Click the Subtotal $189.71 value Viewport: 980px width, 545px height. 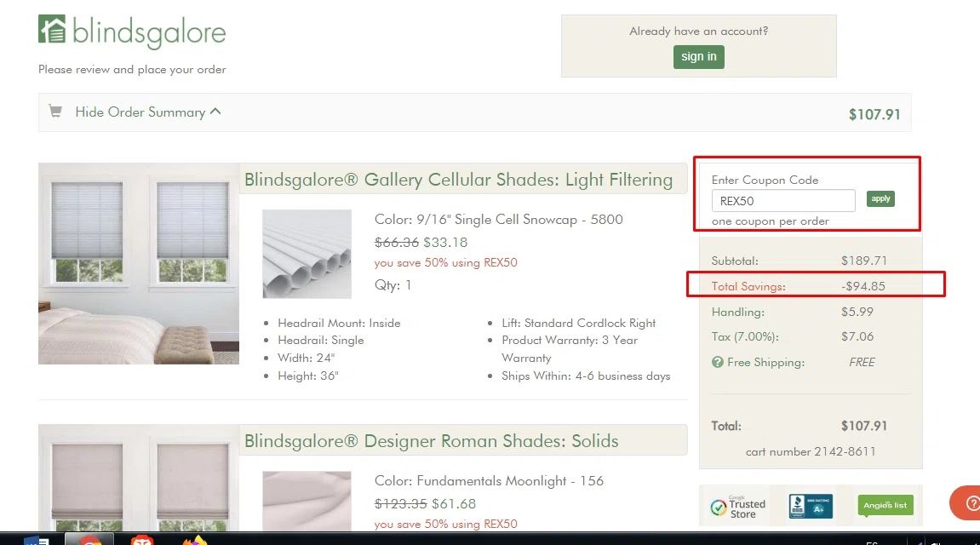(x=863, y=261)
